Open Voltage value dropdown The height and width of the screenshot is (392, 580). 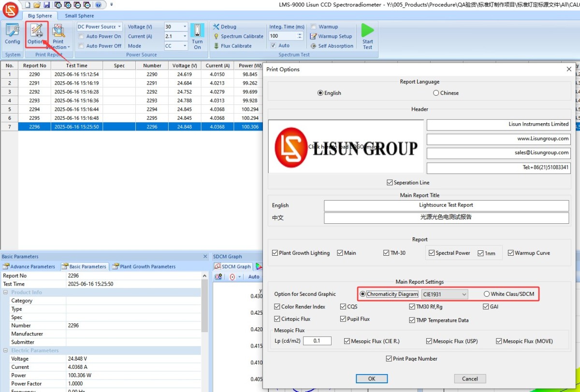(x=185, y=27)
